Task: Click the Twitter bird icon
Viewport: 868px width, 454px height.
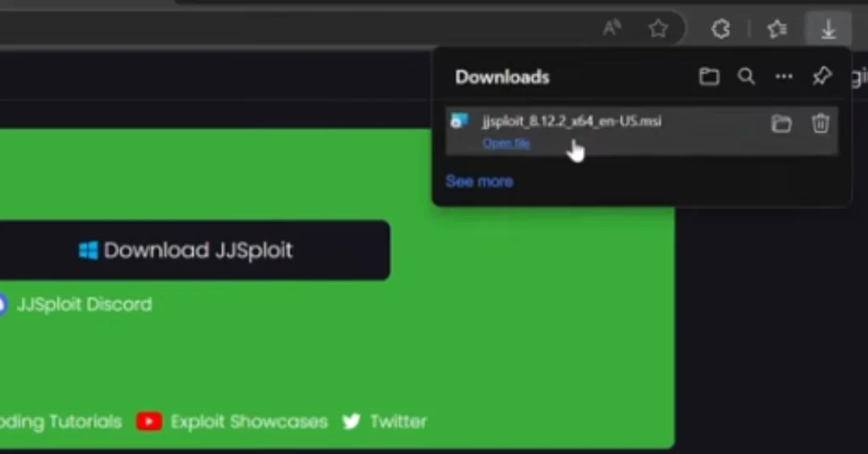Action: [352, 422]
